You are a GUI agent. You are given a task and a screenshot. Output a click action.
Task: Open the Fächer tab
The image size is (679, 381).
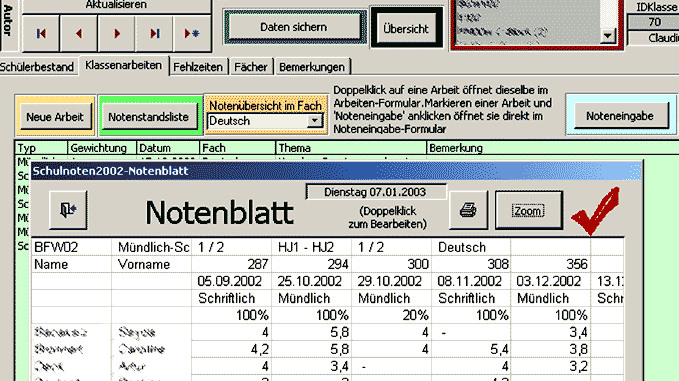pyautogui.click(x=251, y=67)
